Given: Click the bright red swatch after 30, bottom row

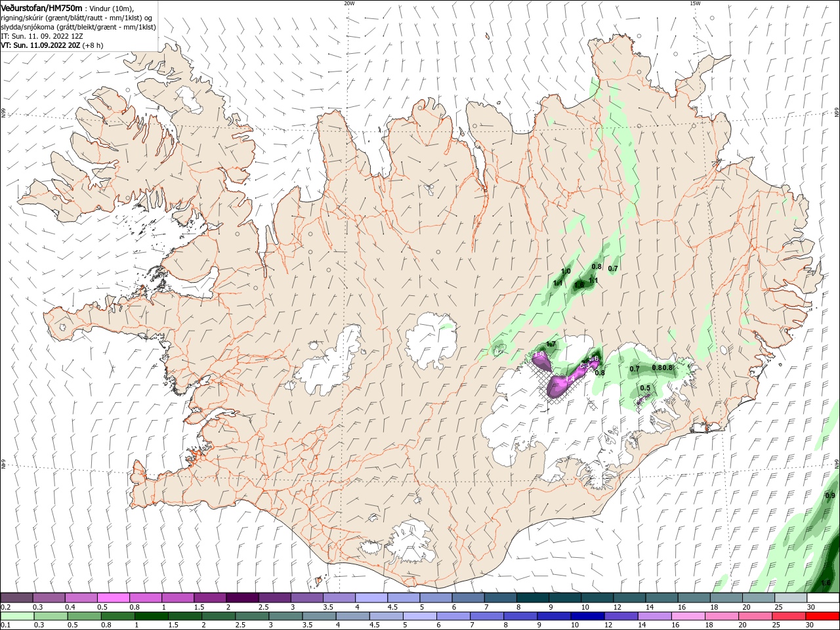Looking at the screenshot, I should pyautogui.click(x=823, y=616).
